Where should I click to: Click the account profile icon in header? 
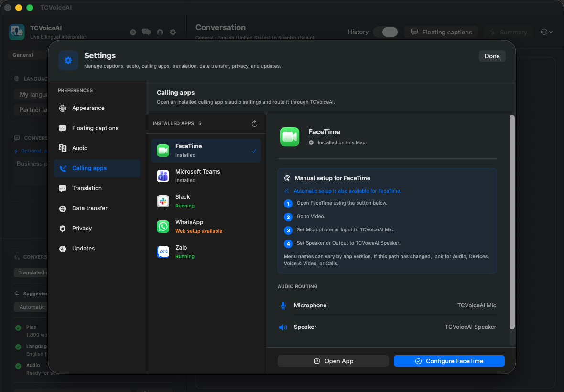coord(160,33)
